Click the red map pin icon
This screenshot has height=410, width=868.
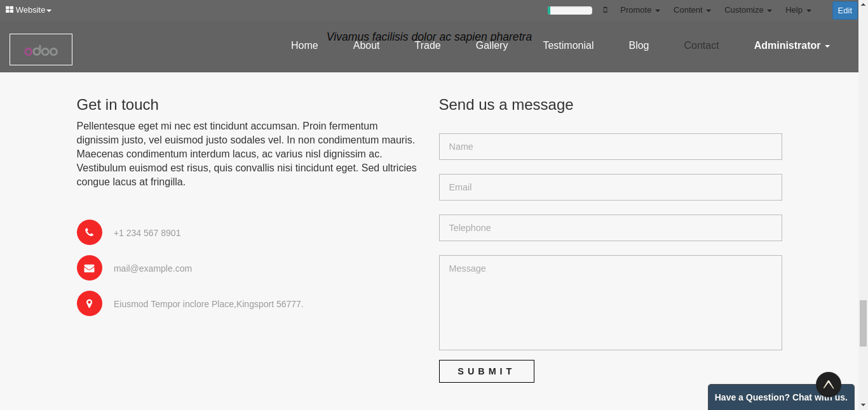90,303
